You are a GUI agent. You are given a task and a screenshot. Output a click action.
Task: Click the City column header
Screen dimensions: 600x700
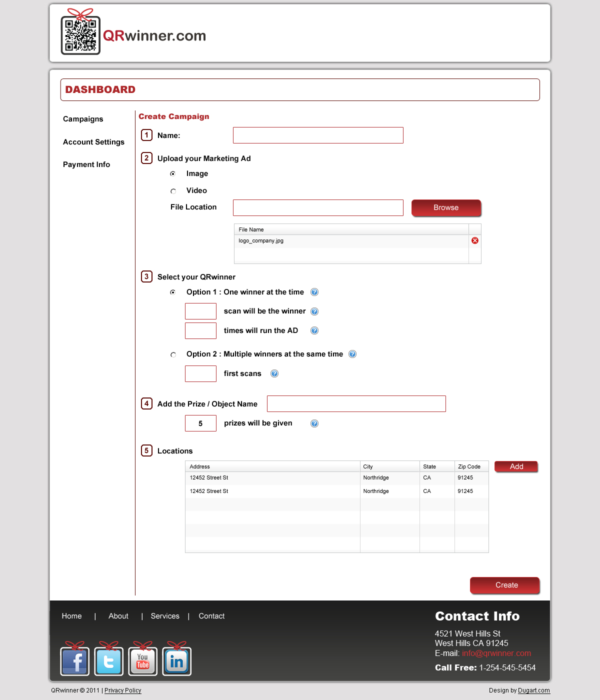tap(390, 466)
